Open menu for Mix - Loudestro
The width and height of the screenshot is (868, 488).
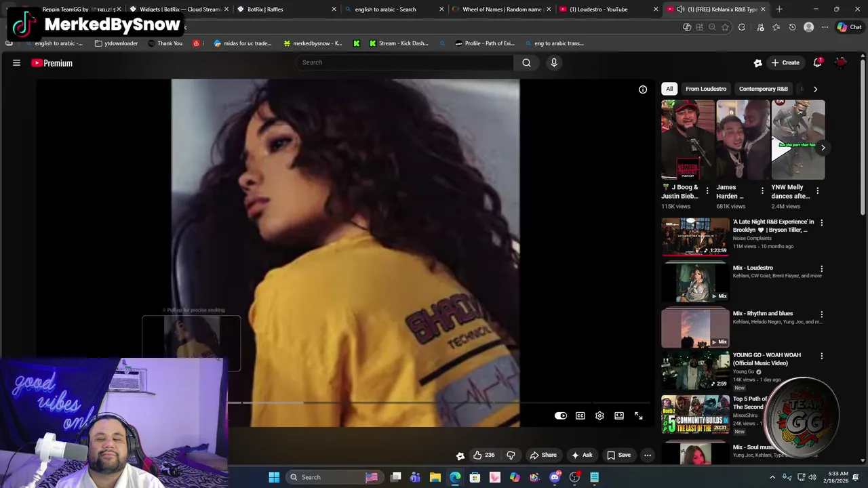(822, 268)
